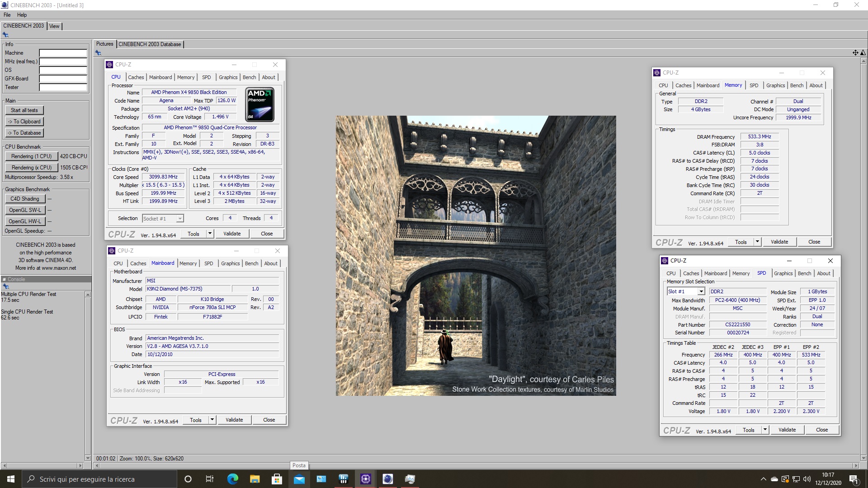868x488 pixels.
Task: Click the rendered Daylight scene image
Action: point(476,256)
